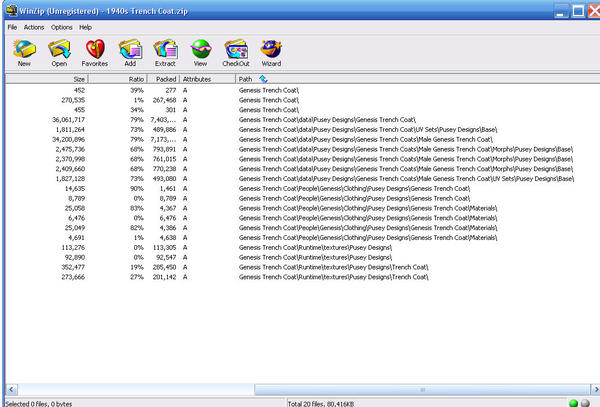Sort by the Attributes column header

pyautogui.click(x=207, y=79)
